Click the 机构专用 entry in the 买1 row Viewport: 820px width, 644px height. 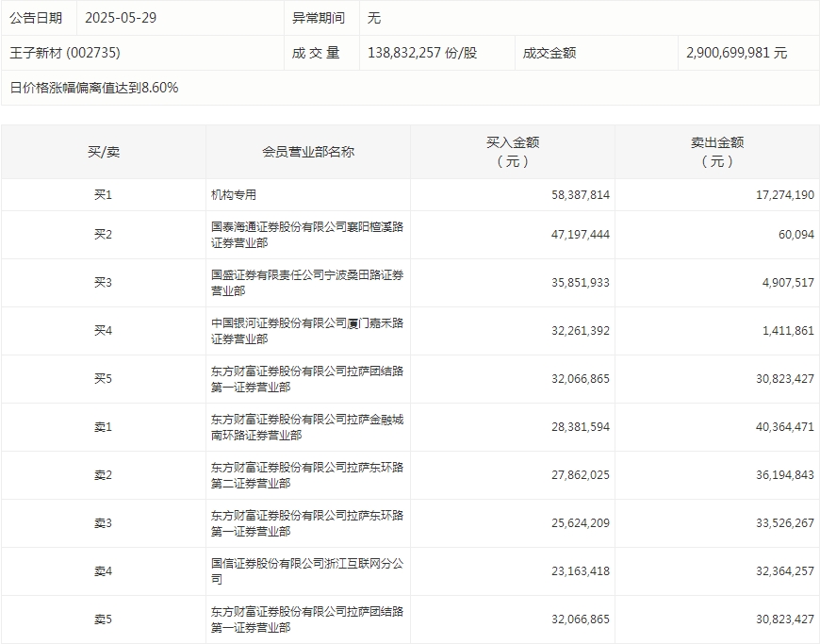point(234,195)
